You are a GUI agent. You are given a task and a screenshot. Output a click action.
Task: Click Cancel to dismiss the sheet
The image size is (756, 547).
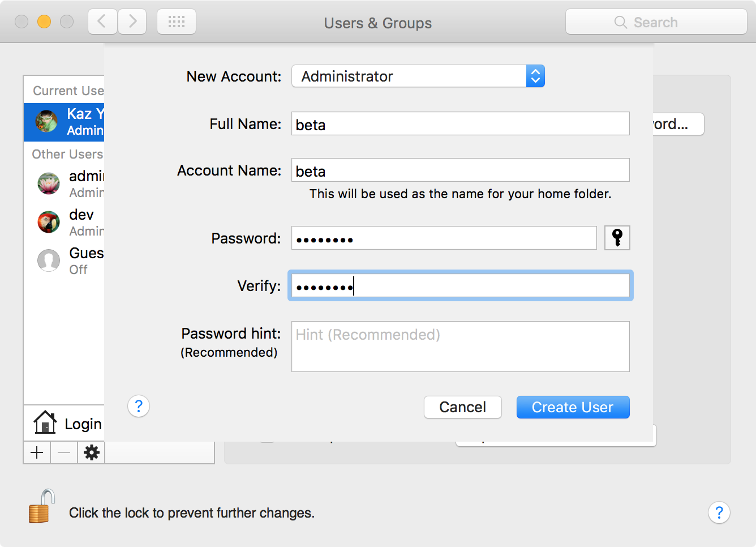(x=462, y=407)
